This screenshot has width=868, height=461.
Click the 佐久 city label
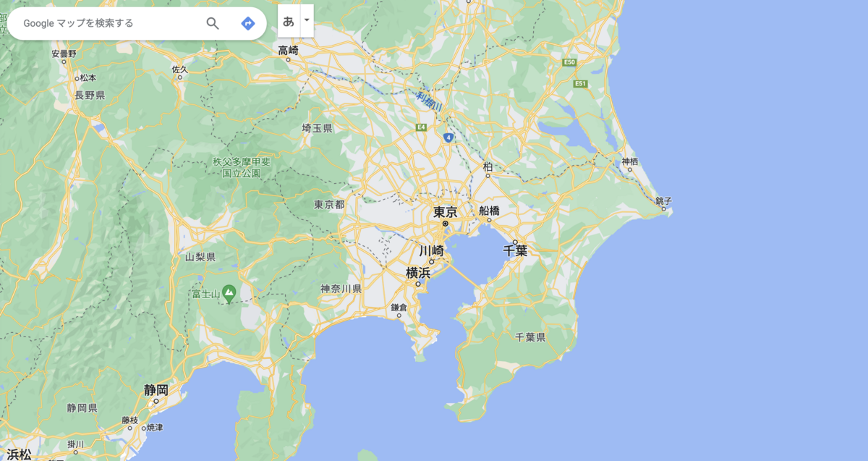pos(180,69)
